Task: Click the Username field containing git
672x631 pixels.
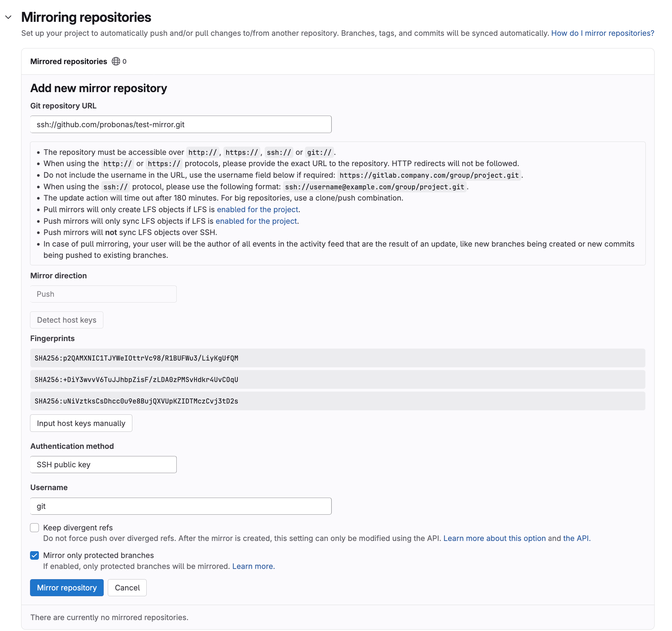Action: pyautogui.click(x=180, y=506)
